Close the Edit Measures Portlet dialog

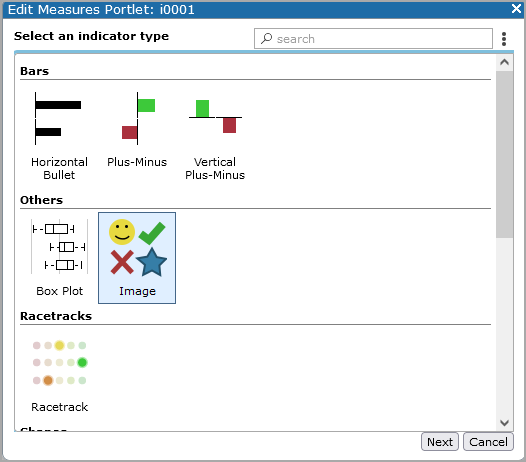pos(516,8)
